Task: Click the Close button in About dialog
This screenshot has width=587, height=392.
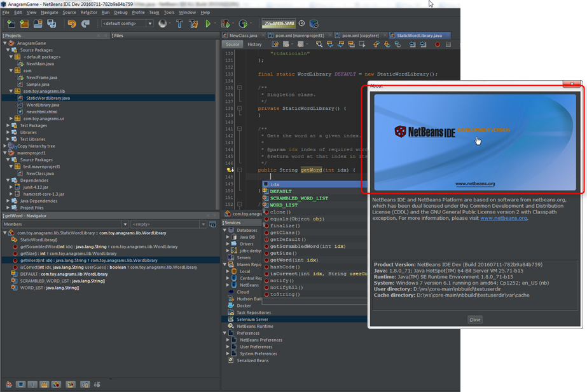Action: point(474,320)
